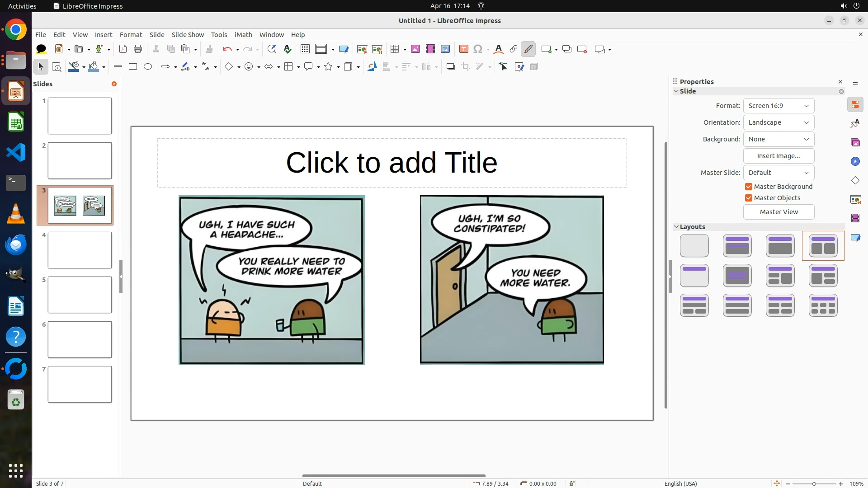868x488 pixels.
Task: Collapse the Layouts section
Action: [x=676, y=227]
